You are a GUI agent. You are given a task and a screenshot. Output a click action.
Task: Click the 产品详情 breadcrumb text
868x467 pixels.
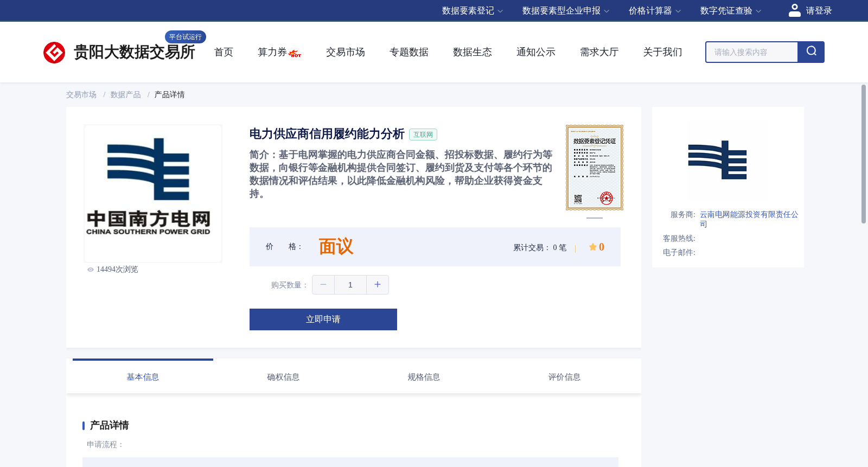coord(170,95)
